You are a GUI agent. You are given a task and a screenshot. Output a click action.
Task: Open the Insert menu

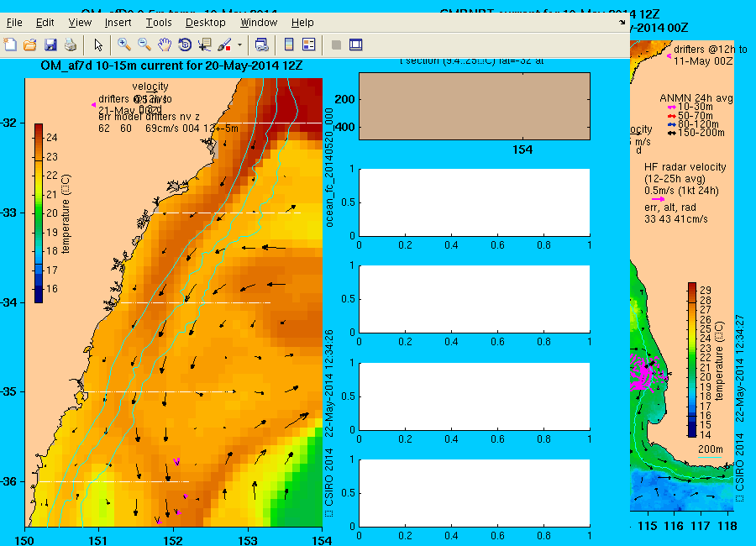click(x=118, y=23)
